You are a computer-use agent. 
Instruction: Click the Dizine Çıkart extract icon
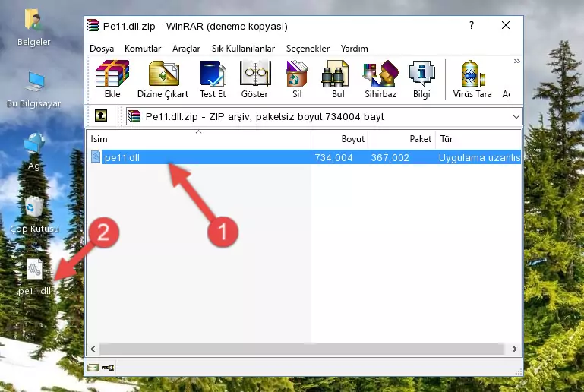(163, 79)
